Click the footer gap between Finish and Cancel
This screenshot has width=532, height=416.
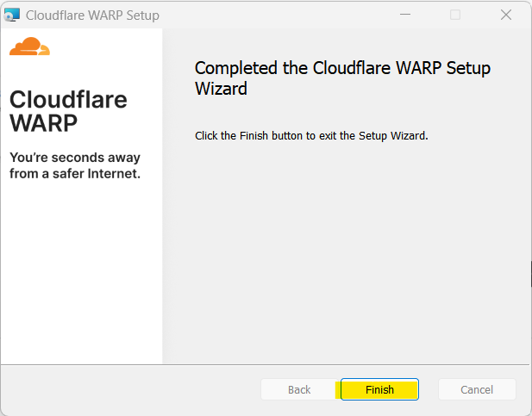point(429,389)
